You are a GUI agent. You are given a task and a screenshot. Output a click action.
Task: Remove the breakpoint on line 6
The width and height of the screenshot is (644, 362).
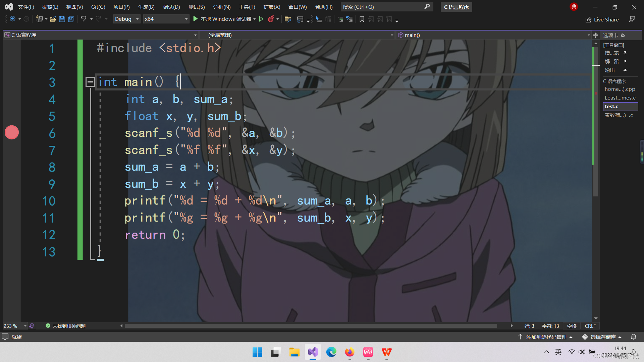(x=12, y=132)
